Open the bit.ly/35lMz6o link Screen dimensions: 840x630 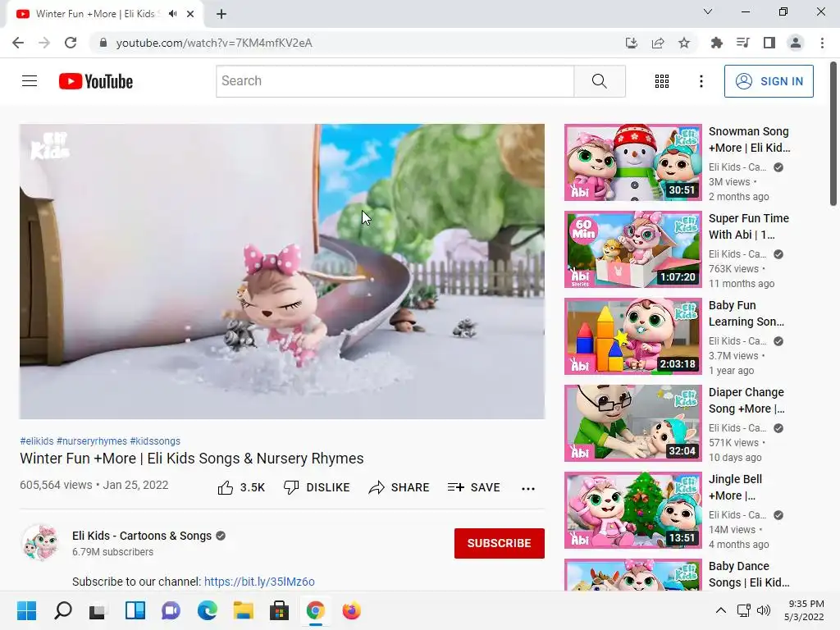(x=259, y=582)
